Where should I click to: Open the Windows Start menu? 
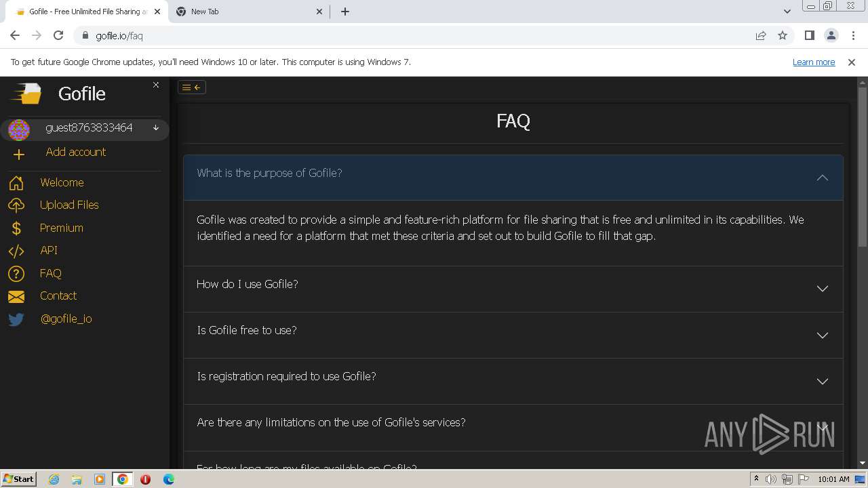(x=18, y=479)
